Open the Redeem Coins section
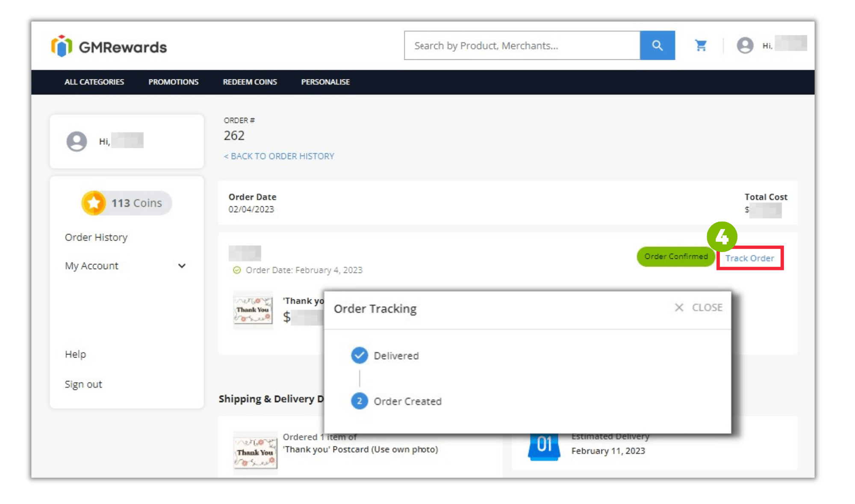The height and width of the screenshot is (504, 855). 250,82
